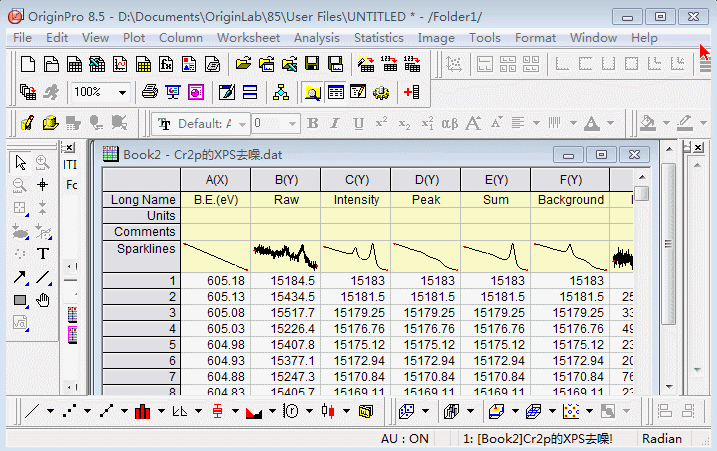Select the Rectangle drawing tool
This screenshot has height=451, width=717.
coord(20,300)
